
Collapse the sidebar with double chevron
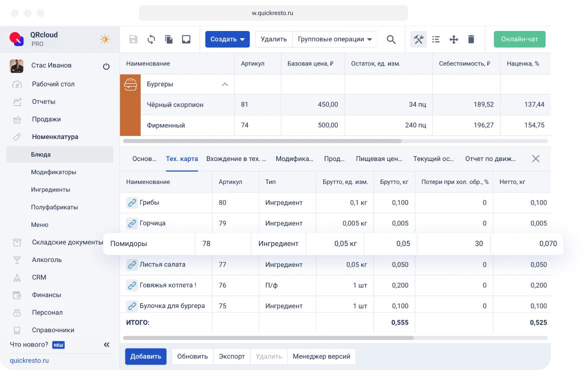point(107,344)
